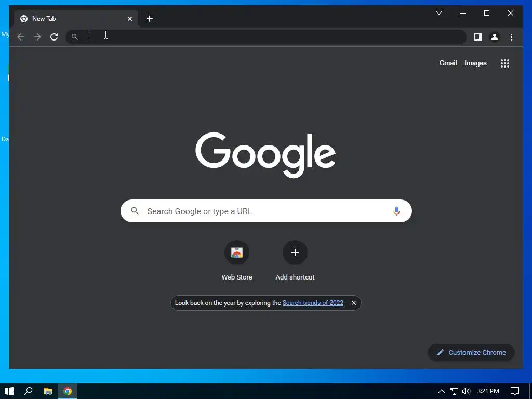
Task: Minimize the Chrome window
Action: [463, 13]
